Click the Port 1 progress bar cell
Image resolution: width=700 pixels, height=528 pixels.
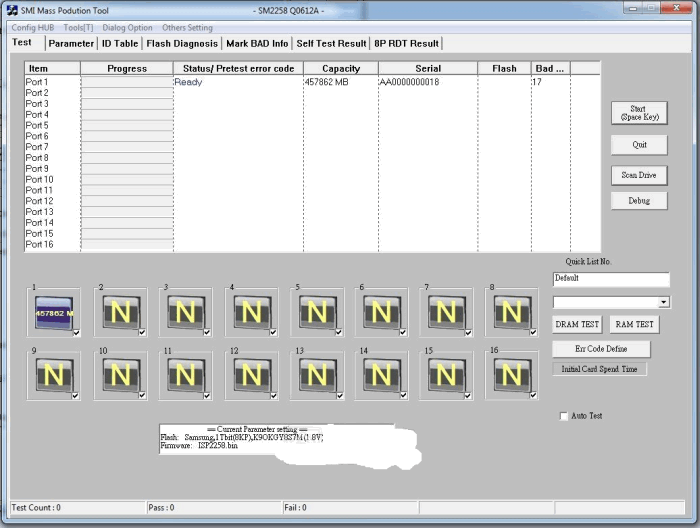click(127, 82)
